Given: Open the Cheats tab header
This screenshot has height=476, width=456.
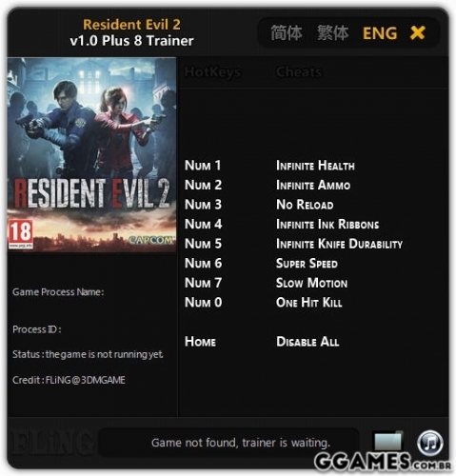Looking at the screenshot, I should pos(299,71).
